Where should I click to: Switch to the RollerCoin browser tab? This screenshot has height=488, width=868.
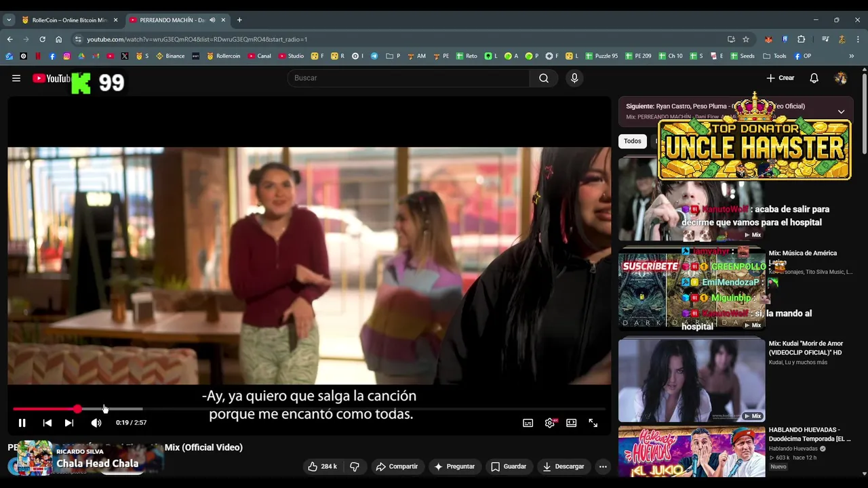click(x=69, y=20)
